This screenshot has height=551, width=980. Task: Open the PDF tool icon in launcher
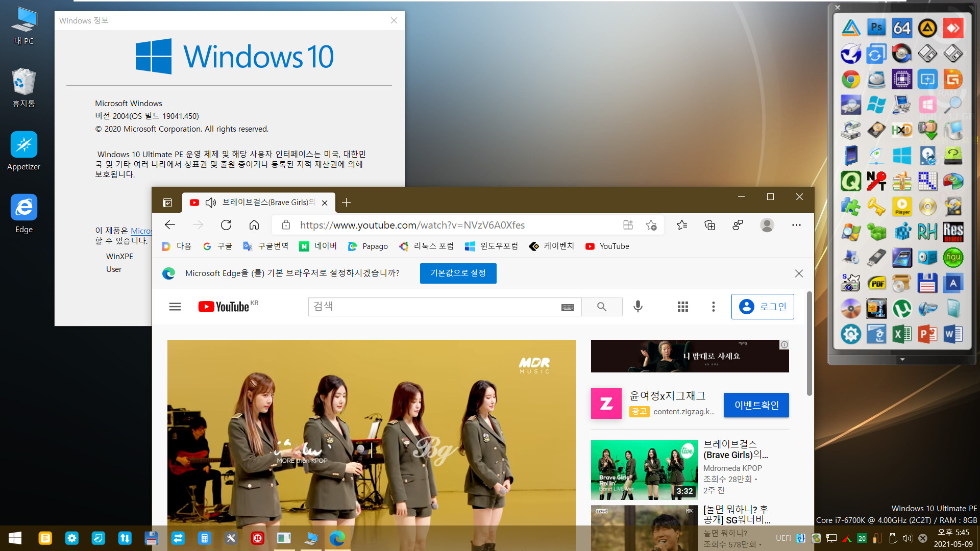coord(876,283)
